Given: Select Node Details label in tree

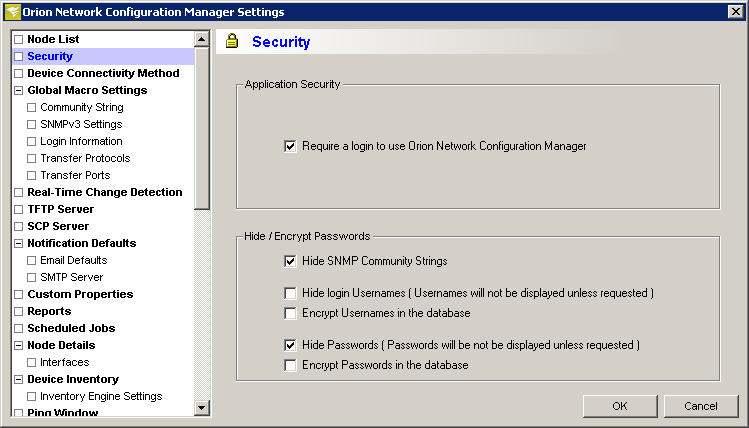Looking at the screenshot, I should tap(61, 345).
